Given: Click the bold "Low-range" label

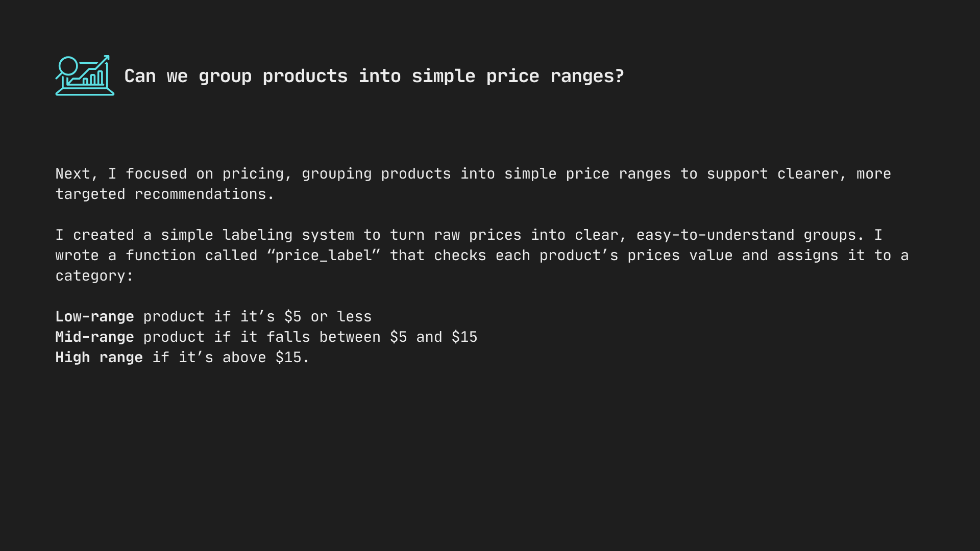Looking at the screenshot, I should click(x=94, y=317).
